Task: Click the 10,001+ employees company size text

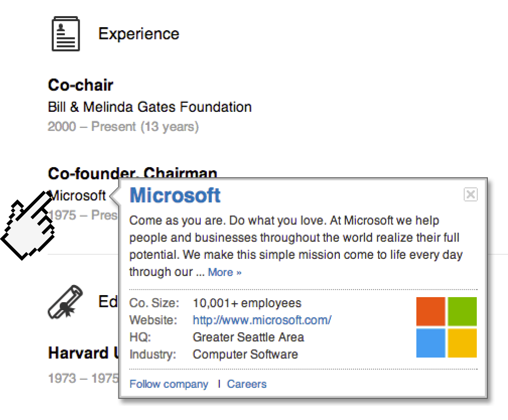Action: (247, 303)
